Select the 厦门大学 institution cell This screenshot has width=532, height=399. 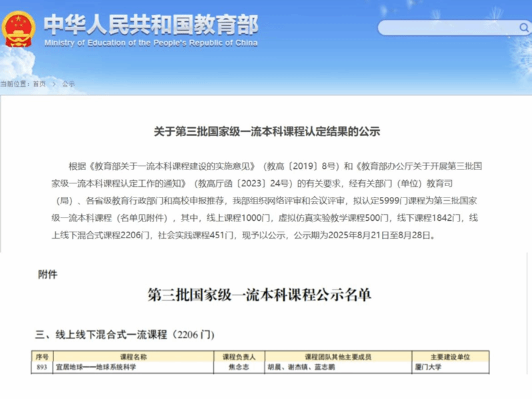pyautogui.click(x=428, y=367)
